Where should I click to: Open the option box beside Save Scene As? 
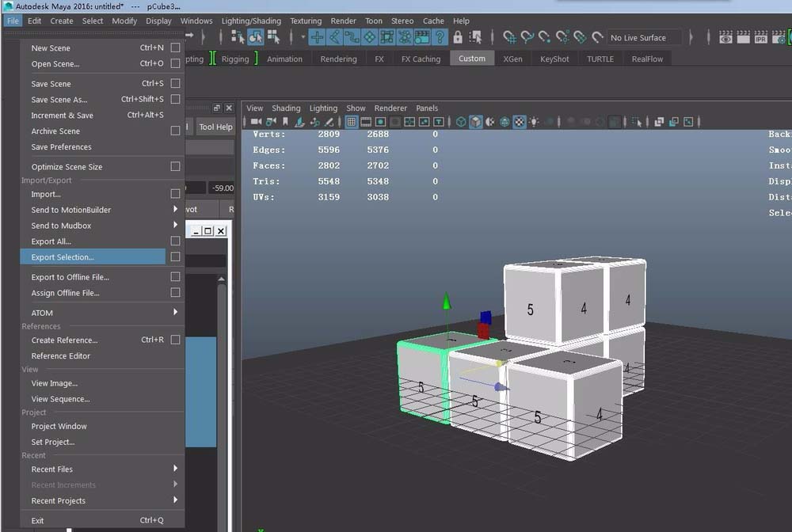point(175,99)
